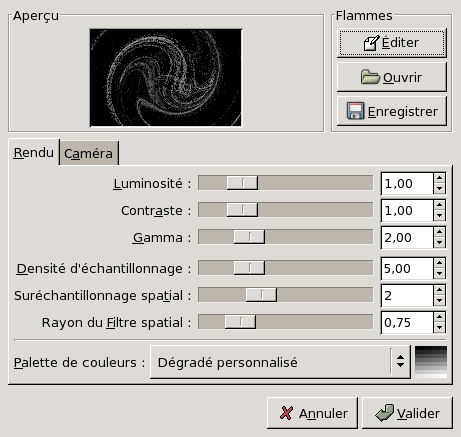The height and width of the screenshot is (437, 461).
Task: Decrease Contraste with the down arrow
Action: 439,216
